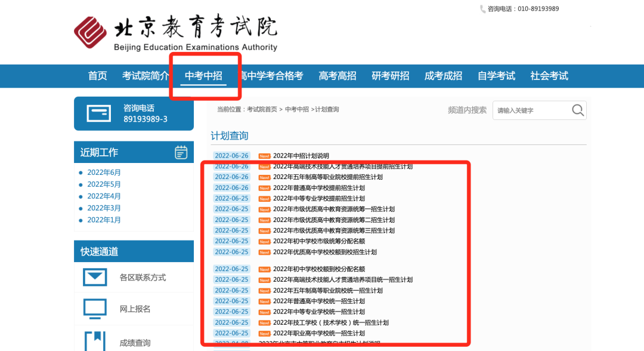Viewport: 644px width, 351px height.
Task: Focus the 请输入关键字 search field
Action: tap(531, 110)
